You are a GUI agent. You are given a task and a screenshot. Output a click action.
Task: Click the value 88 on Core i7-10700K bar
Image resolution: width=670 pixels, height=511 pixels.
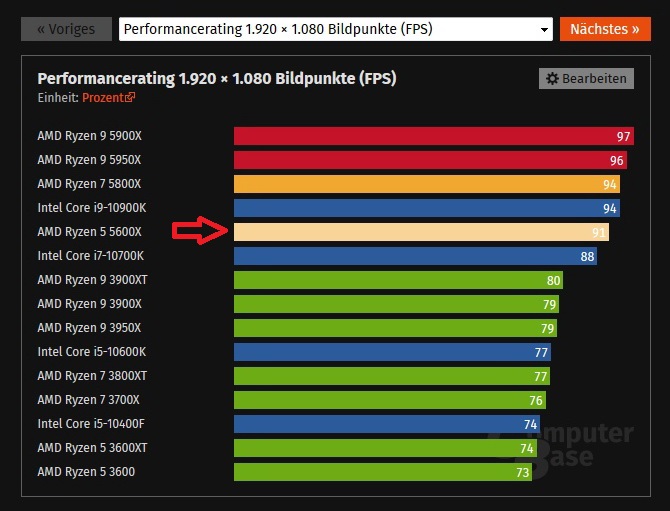tap(587, 256)
